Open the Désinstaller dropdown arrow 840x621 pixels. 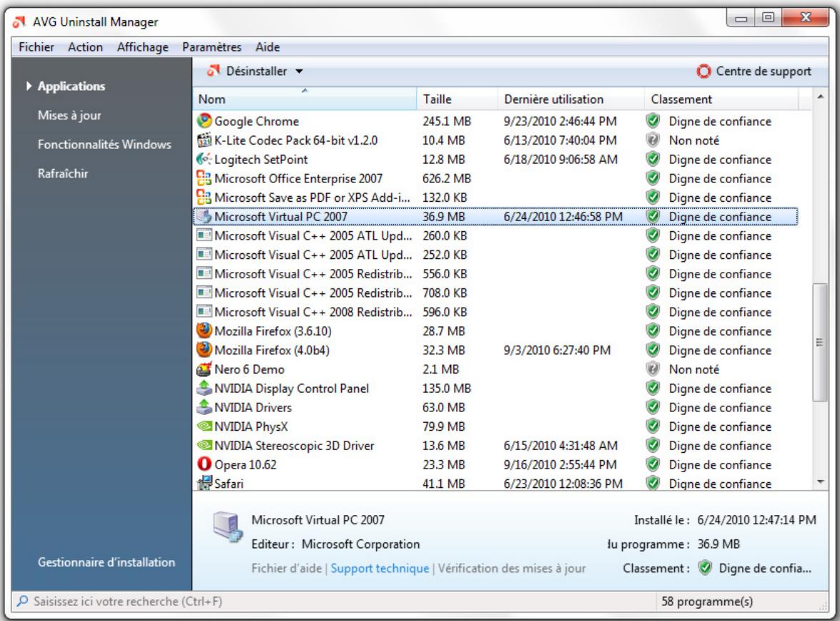click(300, 72)
